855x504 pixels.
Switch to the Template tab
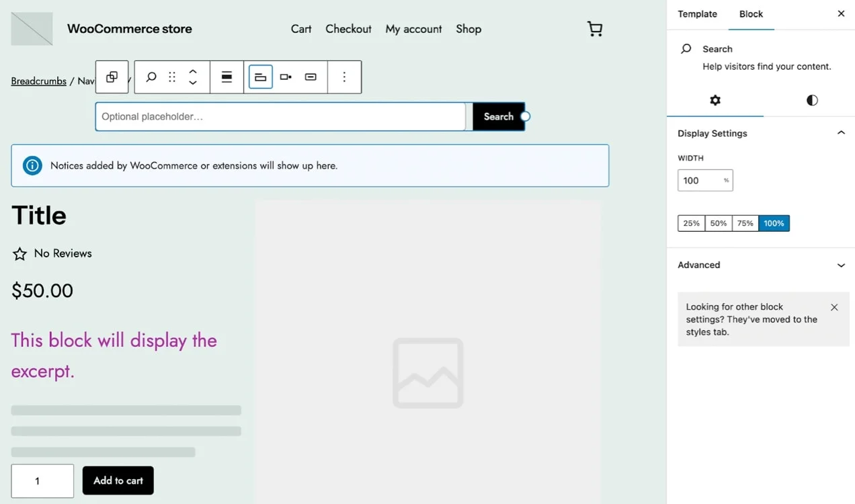click(x=697, y=13)
